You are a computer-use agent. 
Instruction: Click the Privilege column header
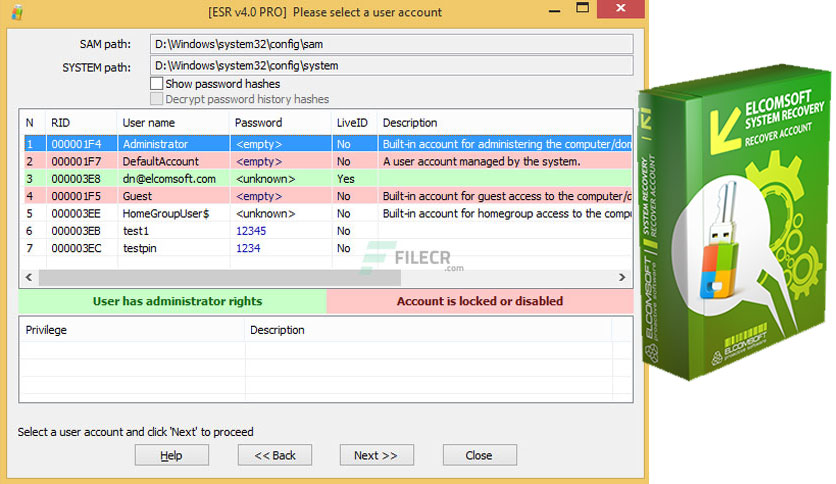click(46, 330)
